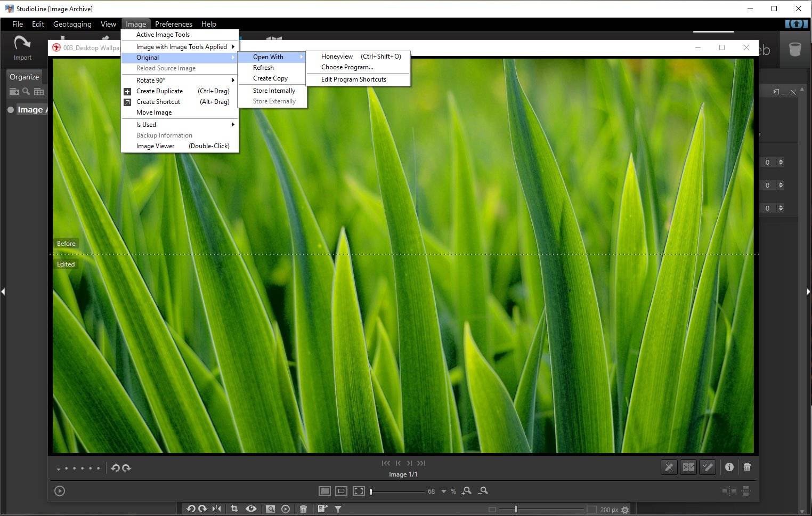This screenshot has height=516, width=812.
Task: Click the rotate left icon in viewer toolbar
Action: coord(115,468)
